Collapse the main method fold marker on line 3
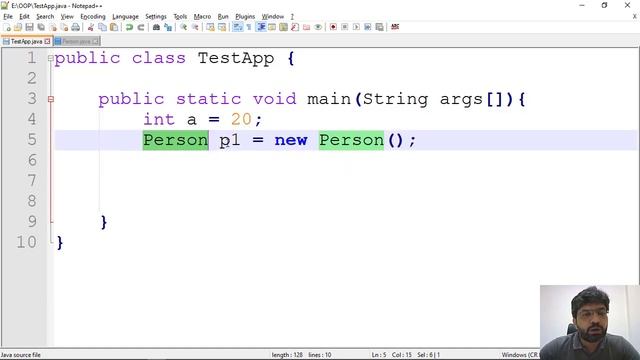The width and height of the screenshot is (640, 360). click(51, 99)
